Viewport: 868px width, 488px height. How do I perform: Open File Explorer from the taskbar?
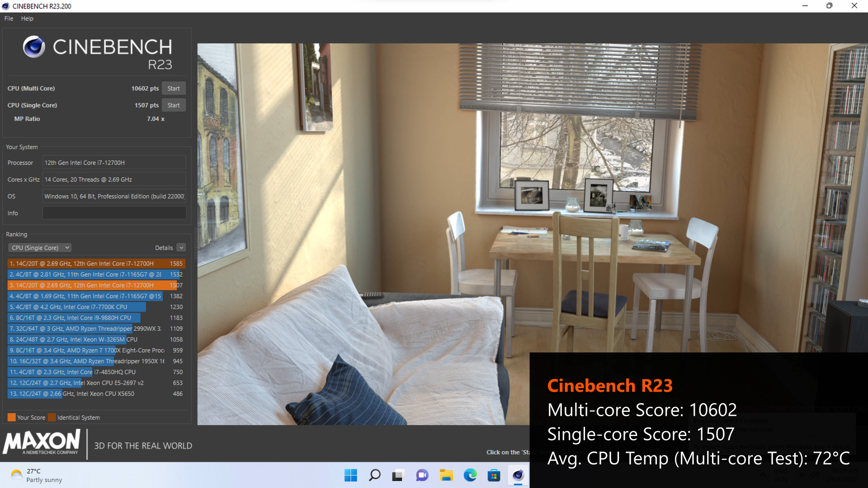point(446,475)
